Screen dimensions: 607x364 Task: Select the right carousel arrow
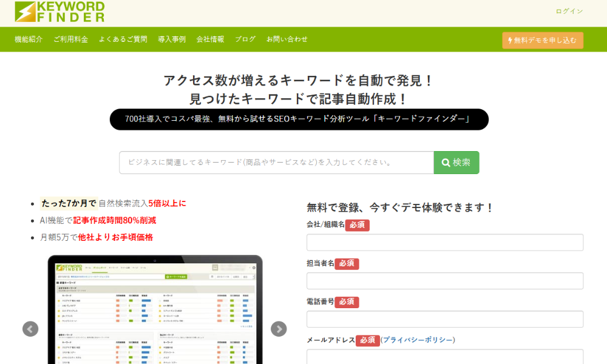click(279, 329)
